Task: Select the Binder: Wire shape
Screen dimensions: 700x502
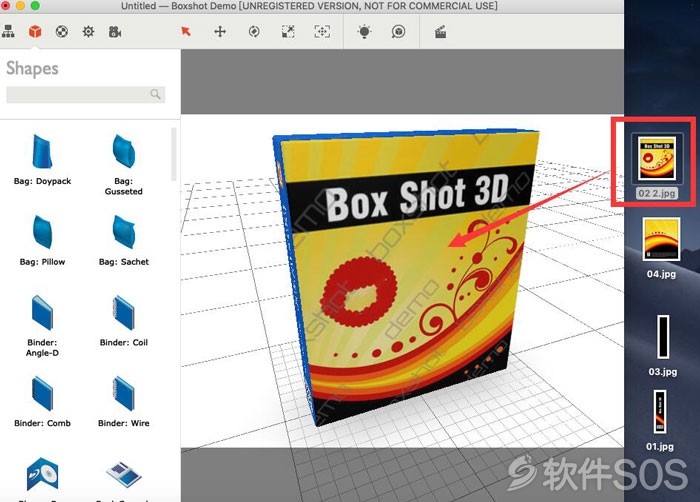Action: point(124,402)
